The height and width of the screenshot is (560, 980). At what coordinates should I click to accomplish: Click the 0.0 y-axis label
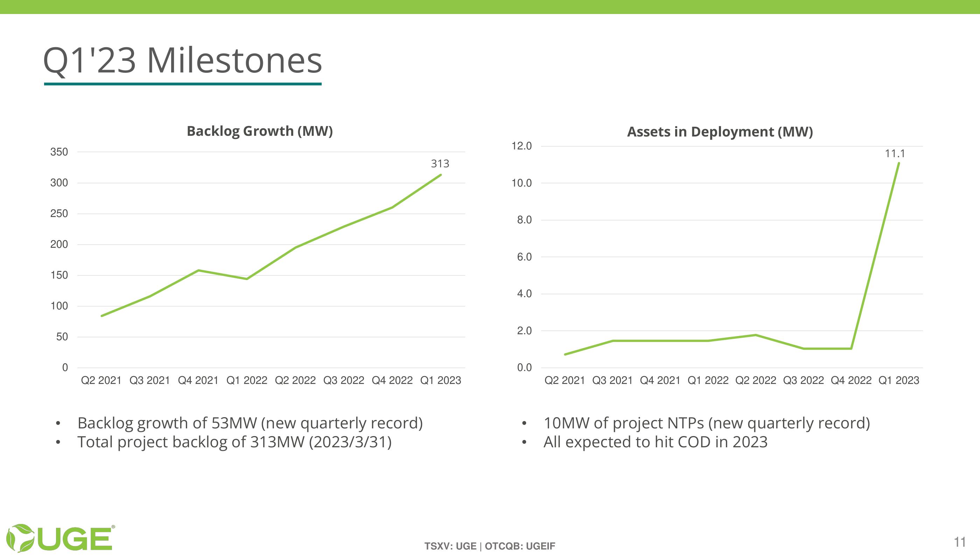click(x=524, y=368)
